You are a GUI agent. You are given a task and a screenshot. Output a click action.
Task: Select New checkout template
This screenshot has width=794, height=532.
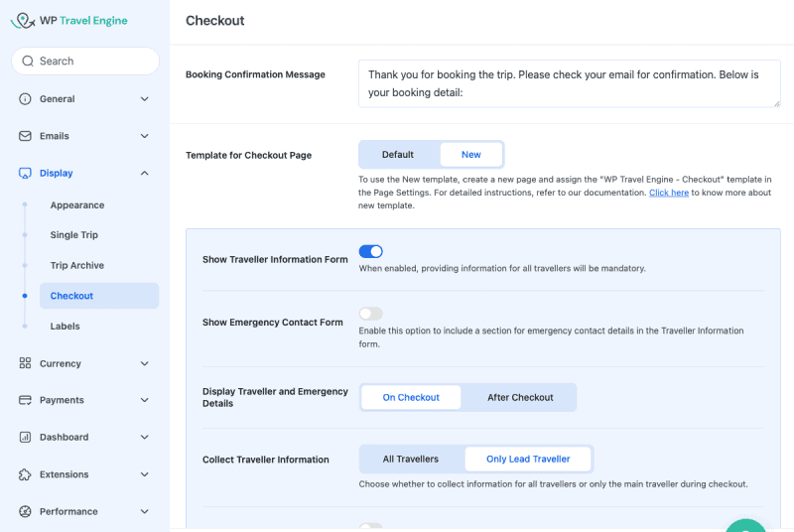click(470, 155)
